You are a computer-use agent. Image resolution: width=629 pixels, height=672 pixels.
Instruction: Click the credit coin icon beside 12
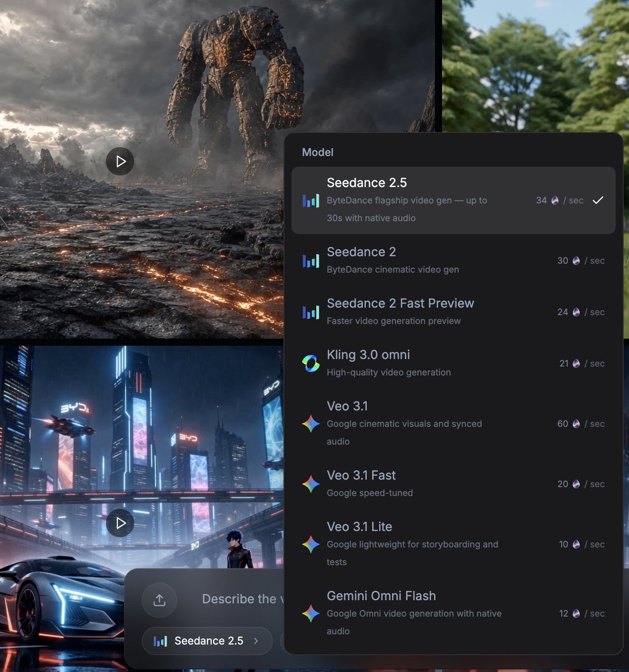coord(576,614)
